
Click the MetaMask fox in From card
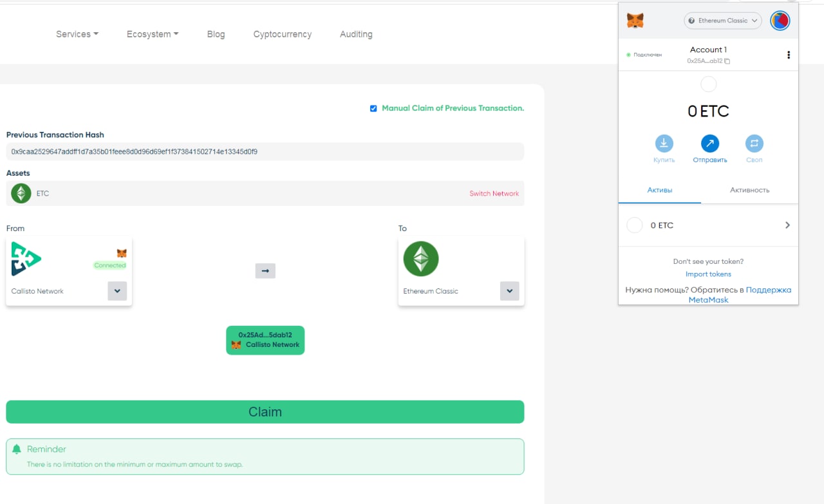[x=122, y=254]
